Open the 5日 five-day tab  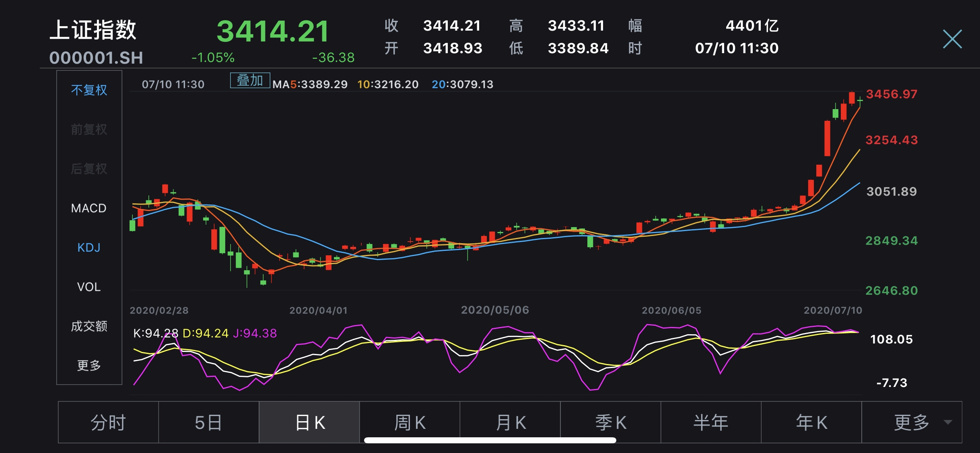209,422
